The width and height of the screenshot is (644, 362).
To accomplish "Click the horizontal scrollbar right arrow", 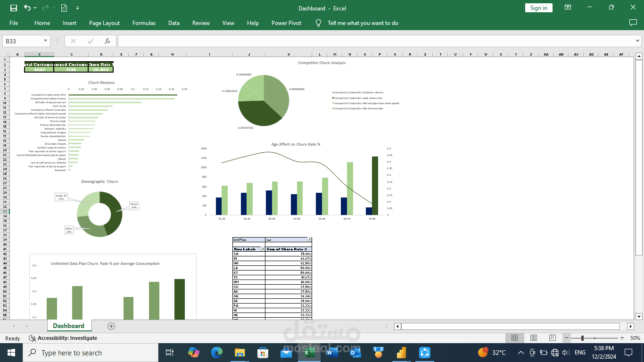I will tap(631, 326).
